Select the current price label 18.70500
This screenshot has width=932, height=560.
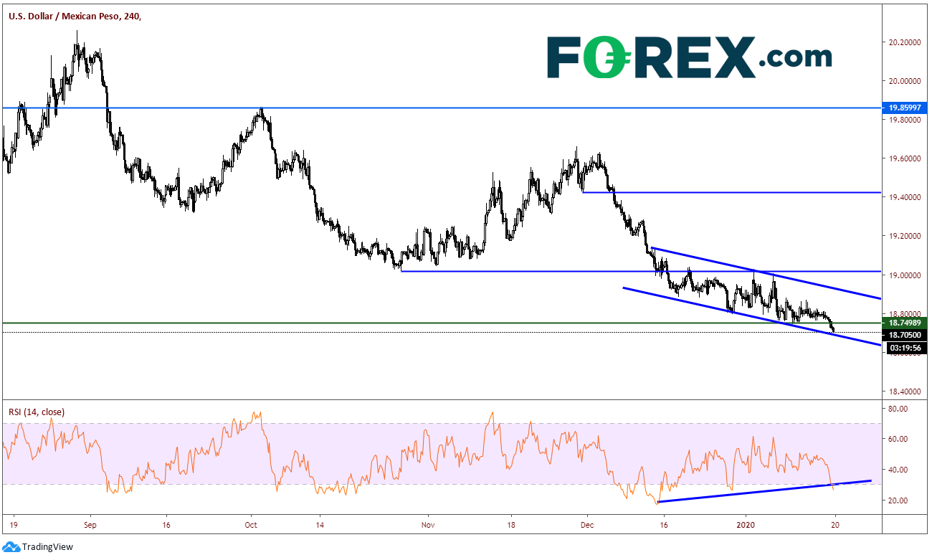click(x=906, y=334)
